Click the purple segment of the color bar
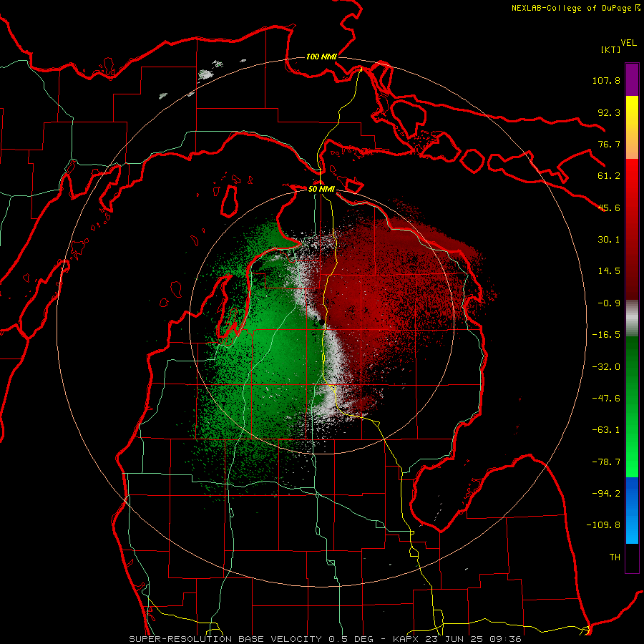Image resolution: width=644 pixels, height=644 pixels. [x=632, y=79]
